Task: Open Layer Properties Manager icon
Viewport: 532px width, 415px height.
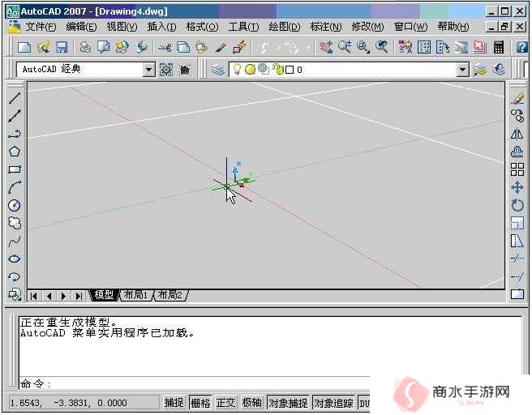Action: 218,70
